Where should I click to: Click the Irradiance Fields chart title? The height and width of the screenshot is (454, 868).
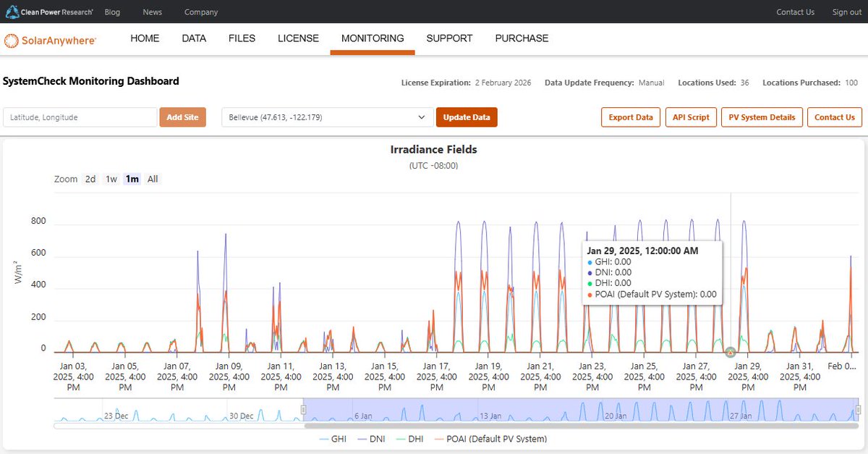point(434,150)
